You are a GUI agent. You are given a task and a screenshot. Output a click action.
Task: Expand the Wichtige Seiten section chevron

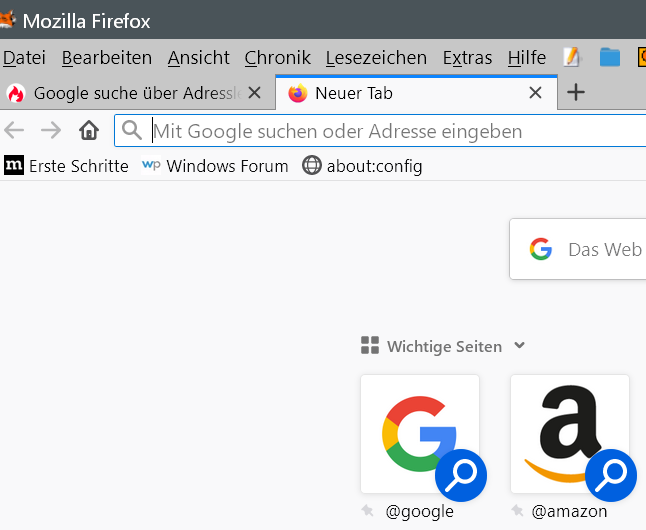(519, 346)
